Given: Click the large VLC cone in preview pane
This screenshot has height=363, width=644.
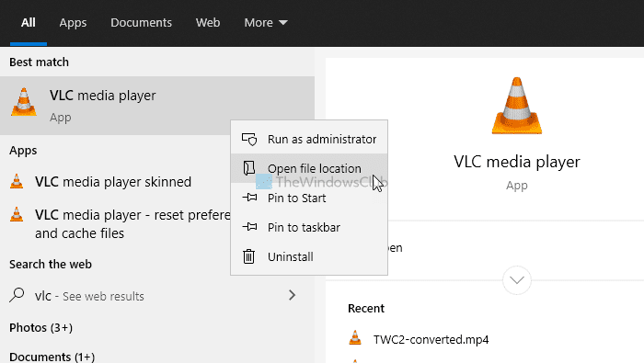Looking at the screenshot, I should pos(517,106).
